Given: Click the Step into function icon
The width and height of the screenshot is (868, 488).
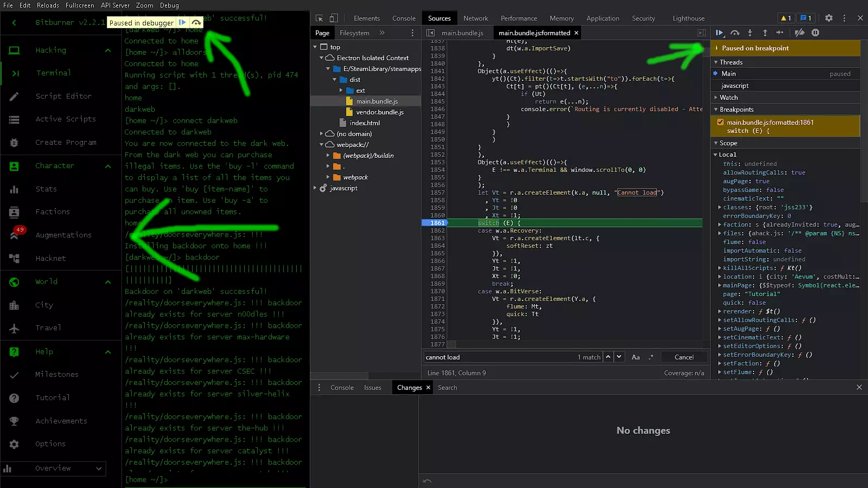Looking at the screenshot, I should coord(750,33).
